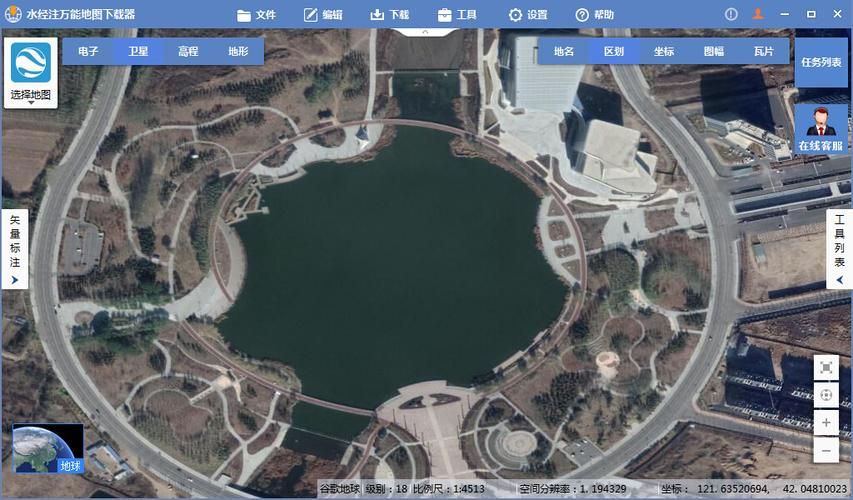Toggle the 地名 label overlay
This screenshot has height=500, width=853.
tap(564, 52)
